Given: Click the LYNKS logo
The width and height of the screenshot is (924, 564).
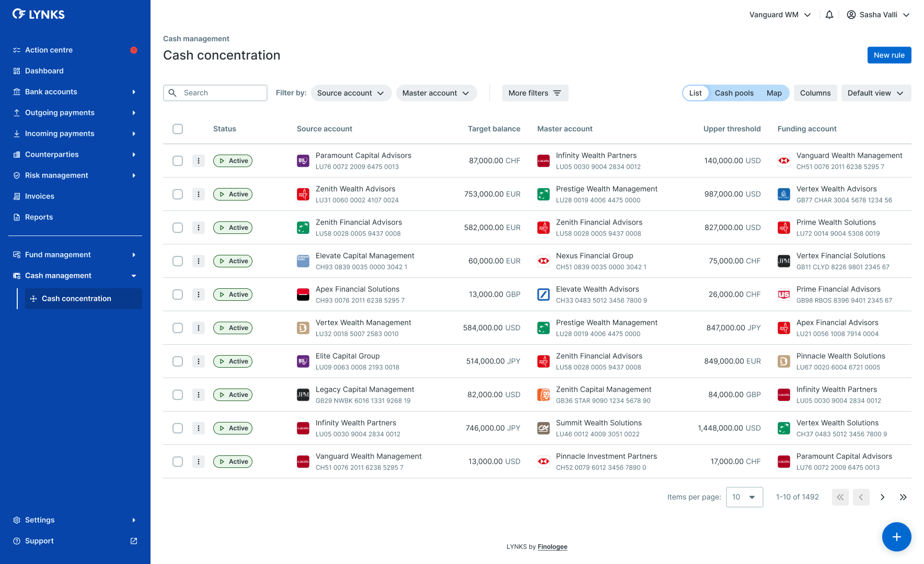Looking at the screenshot, I should [39, 14].
